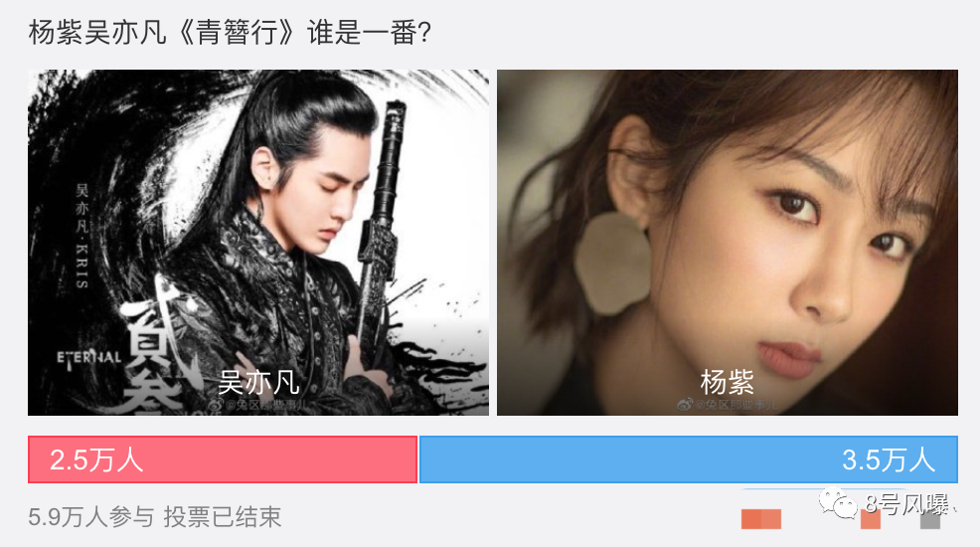The width and height of the screenshot is (980, 547).
Task: Open the 杨紫 portrait photo
Action: click(x=728, y=243)
